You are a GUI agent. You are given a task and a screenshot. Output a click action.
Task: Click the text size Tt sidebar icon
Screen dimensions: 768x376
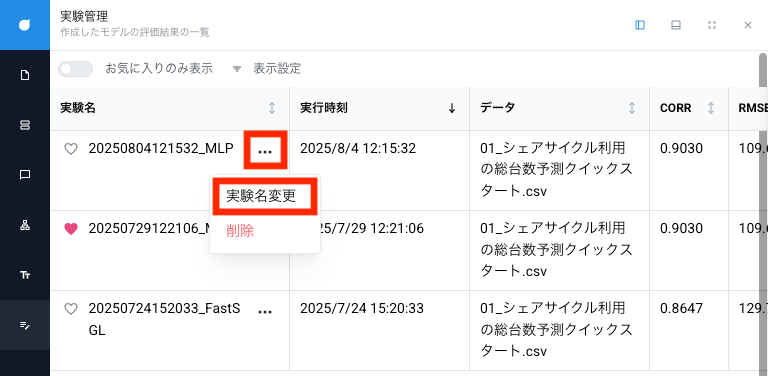(x=24, y=275)
